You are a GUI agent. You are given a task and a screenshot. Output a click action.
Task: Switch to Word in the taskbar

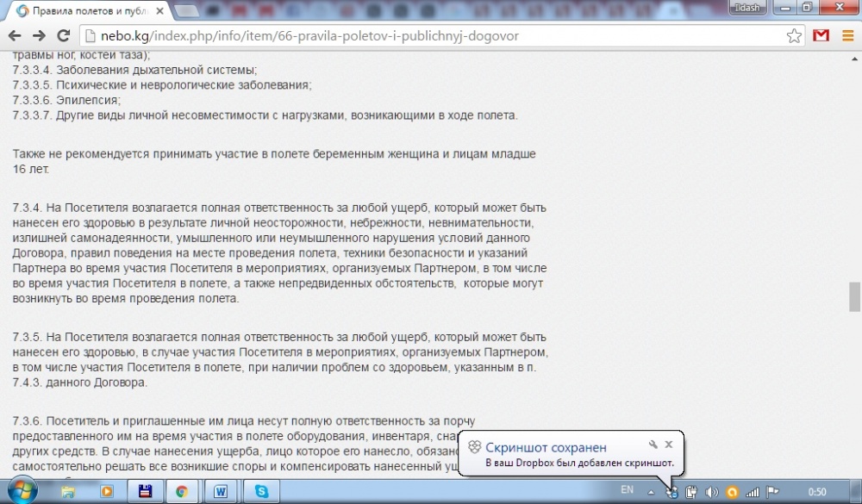tap(221, 491)
